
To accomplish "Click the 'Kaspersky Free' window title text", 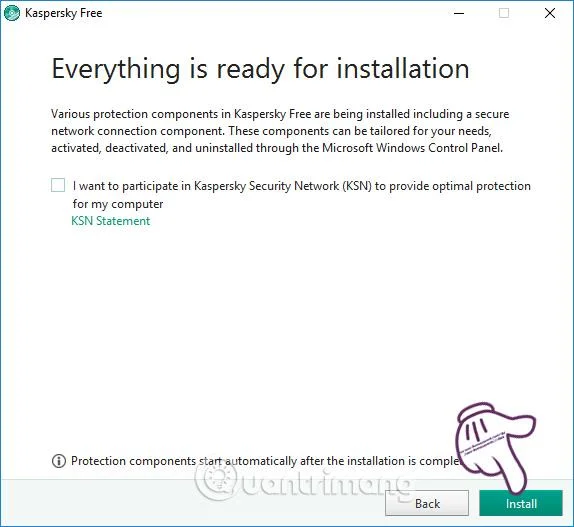I will [x=64, y=13].
